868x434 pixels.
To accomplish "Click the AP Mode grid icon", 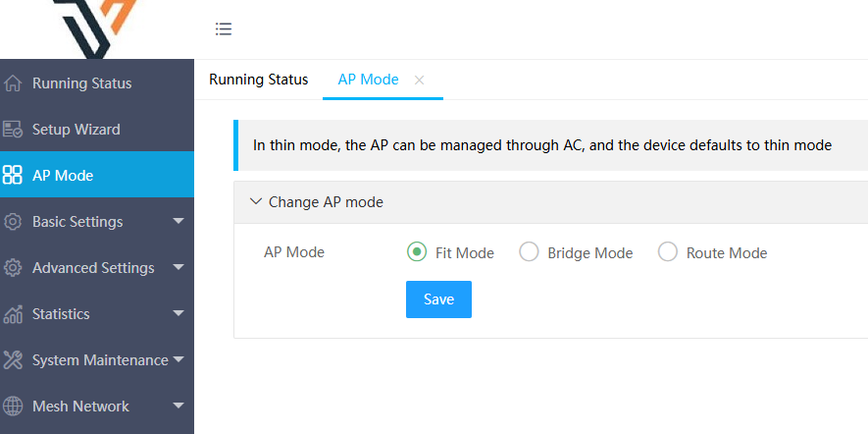I will tap(13, 176).
